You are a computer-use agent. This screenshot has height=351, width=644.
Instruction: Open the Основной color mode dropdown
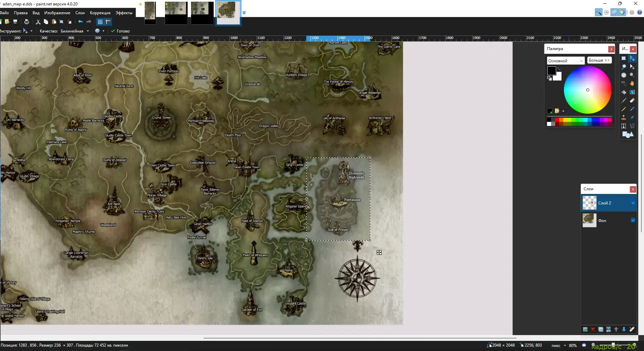tap(566, 61)
